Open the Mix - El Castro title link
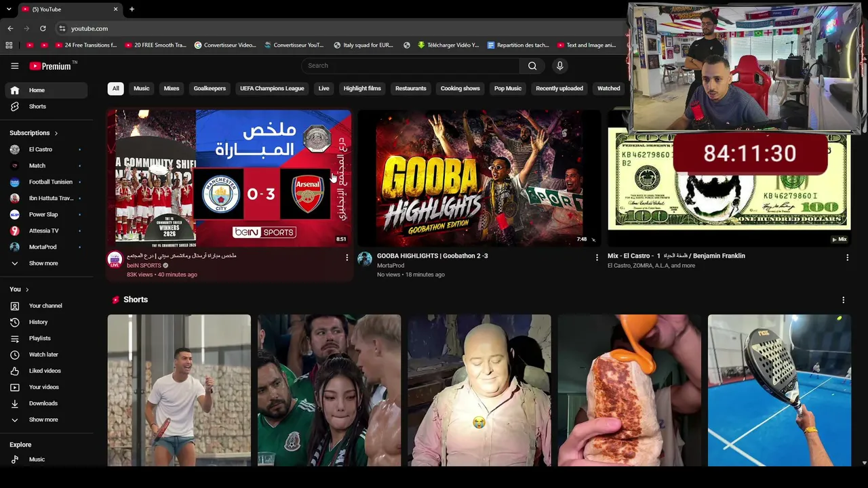868x488 pixels. tap(676, 256)
